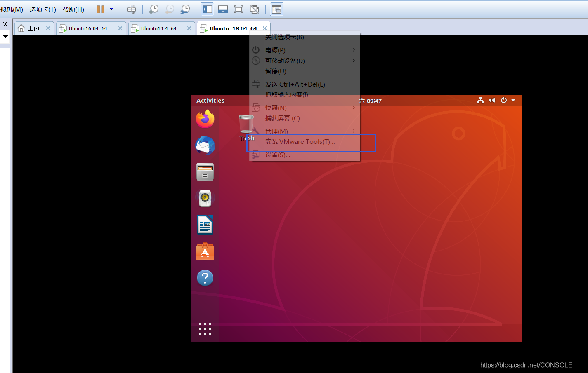Open 设置(S)... from the context menu
This screenshot has height=373, width=588.
click(x=305, y=155)
